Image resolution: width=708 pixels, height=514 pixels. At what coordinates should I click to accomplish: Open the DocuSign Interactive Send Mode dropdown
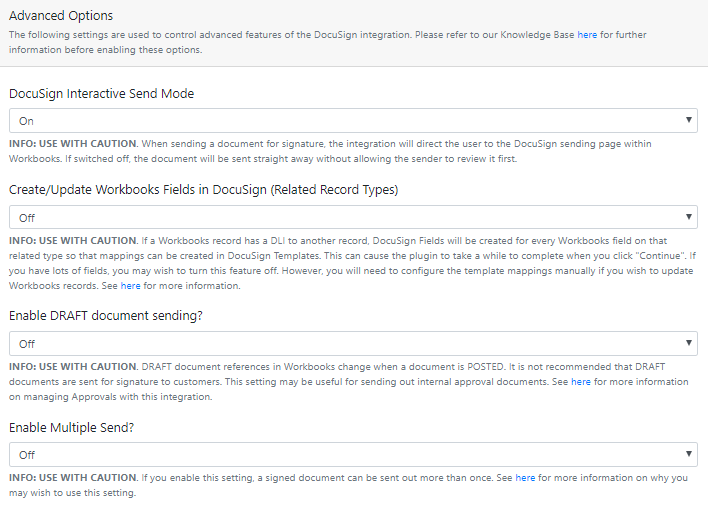350,121
